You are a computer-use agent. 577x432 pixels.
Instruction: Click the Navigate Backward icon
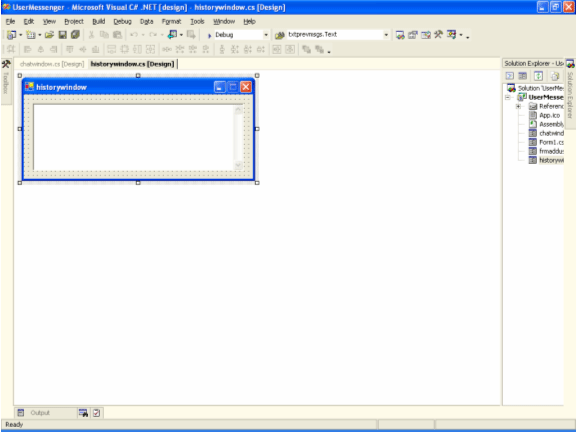172,35
